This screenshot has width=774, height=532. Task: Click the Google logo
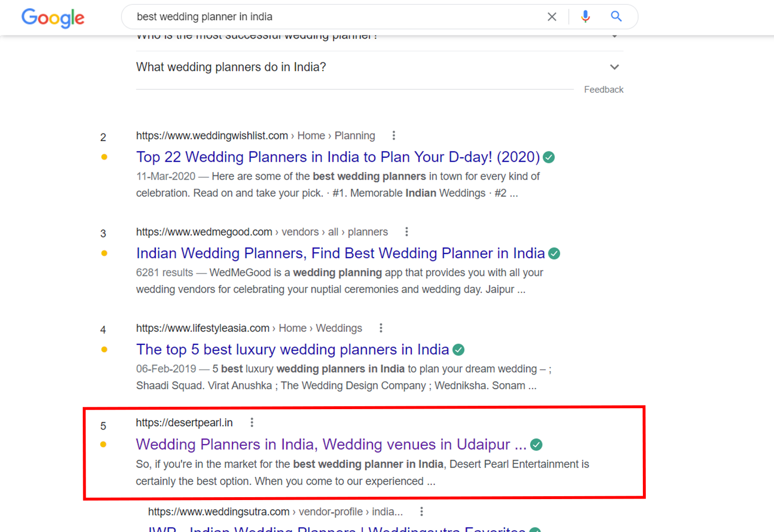point(53,18)
